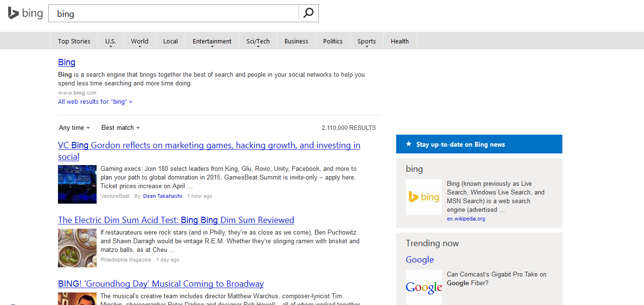
Task: Click the Dean Takahashi author link
Action: (x=162, y=196)
